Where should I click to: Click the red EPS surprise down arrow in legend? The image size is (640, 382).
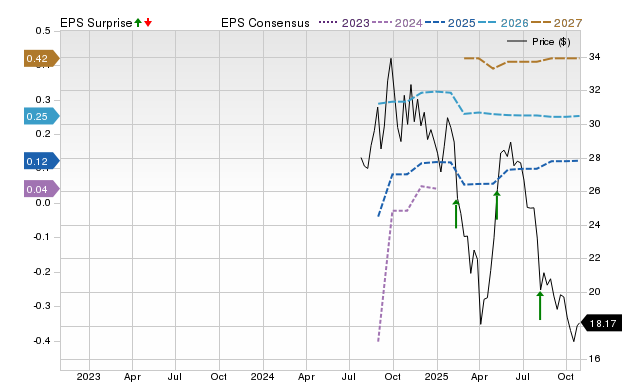(x=148, y=23)
